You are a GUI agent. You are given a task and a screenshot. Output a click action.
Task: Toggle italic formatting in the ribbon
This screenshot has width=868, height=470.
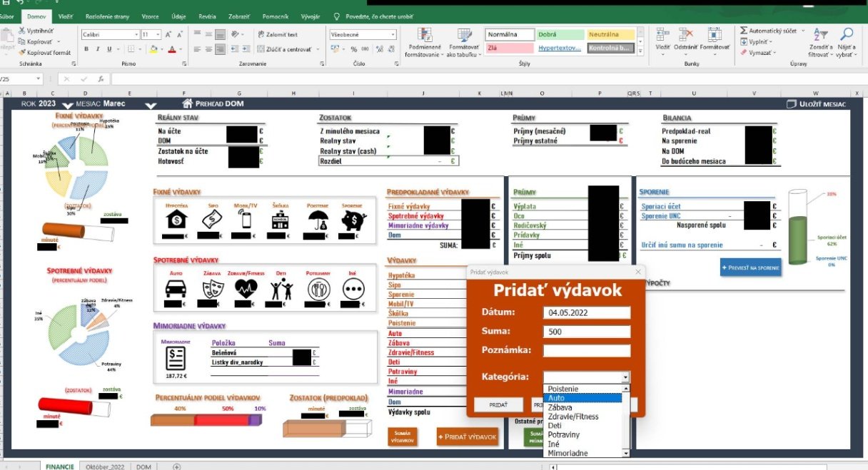point(97,49)
